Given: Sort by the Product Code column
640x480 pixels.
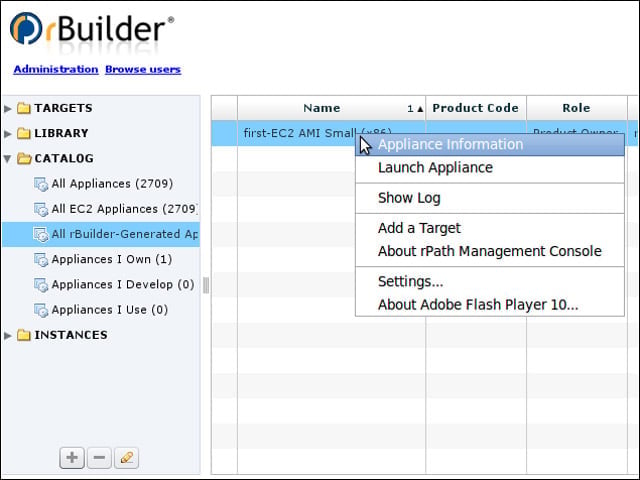Looking at the screenshot, I should [476, 108].
